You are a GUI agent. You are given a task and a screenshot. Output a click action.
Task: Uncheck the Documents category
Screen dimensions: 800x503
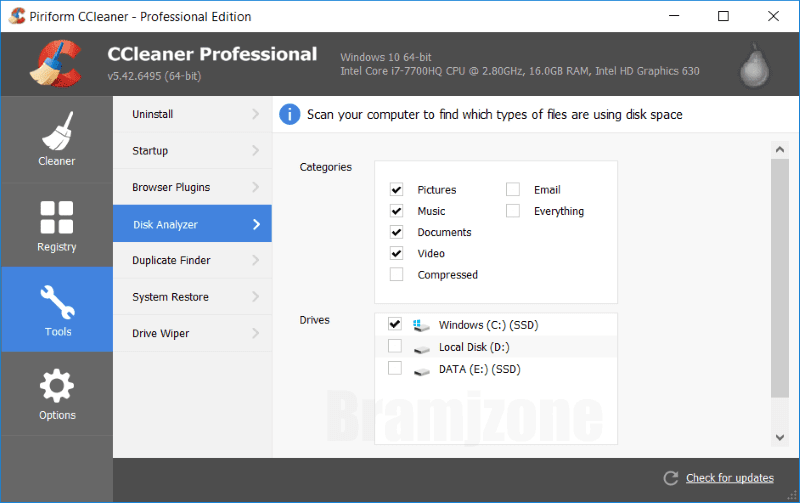(396, 232)
